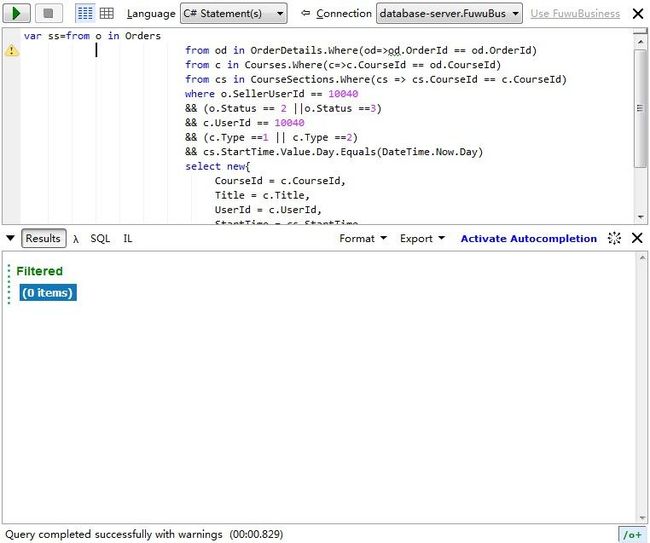
Task: Click the 'select new{' line
Action: pos(218,167)
